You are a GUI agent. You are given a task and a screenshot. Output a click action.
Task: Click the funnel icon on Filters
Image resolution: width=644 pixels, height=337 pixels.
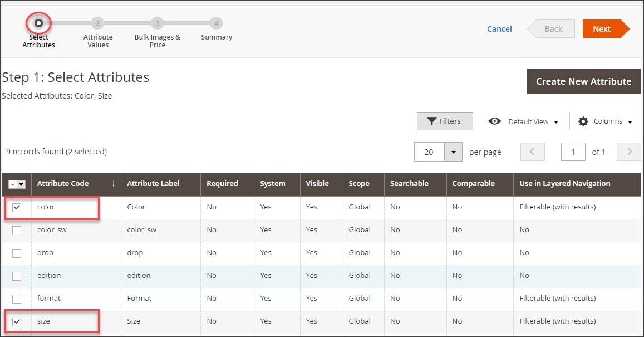431,121
